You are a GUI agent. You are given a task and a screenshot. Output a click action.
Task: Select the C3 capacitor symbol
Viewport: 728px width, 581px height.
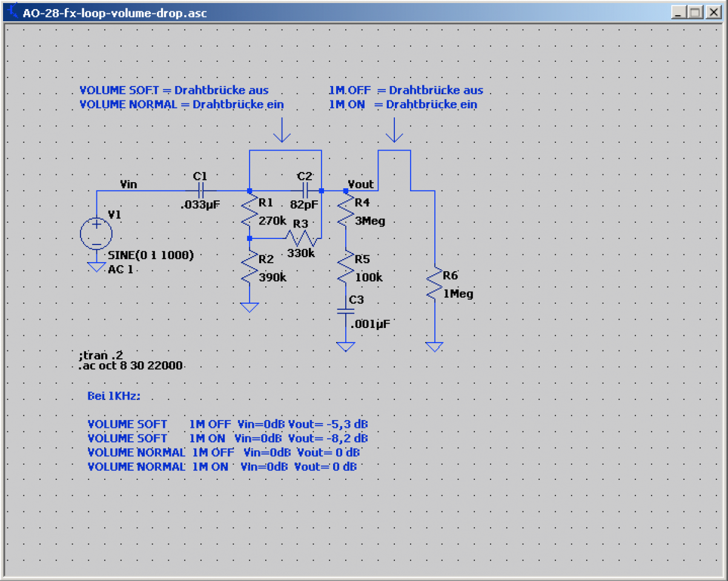345,312
